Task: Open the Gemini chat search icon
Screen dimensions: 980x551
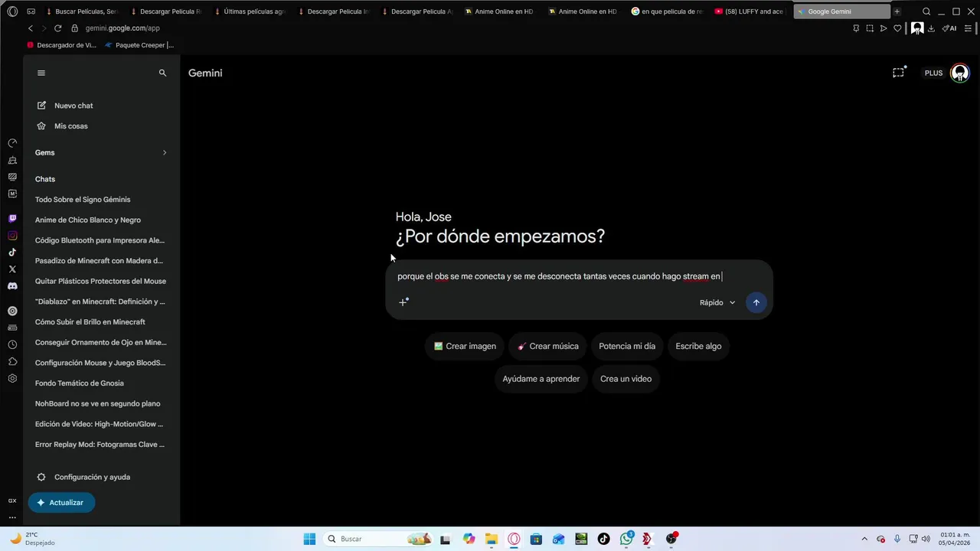Action: (162, 73)
